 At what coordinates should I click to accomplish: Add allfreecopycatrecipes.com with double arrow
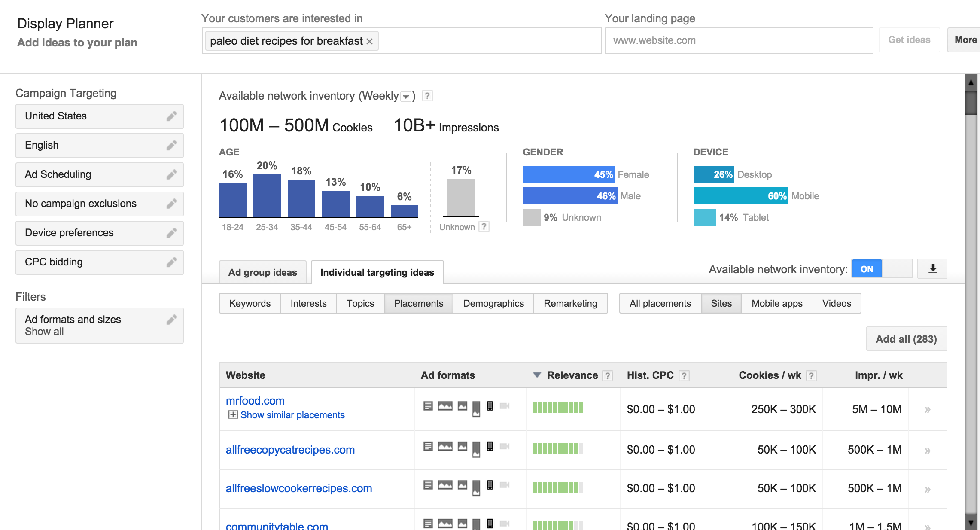coord(928,451)
